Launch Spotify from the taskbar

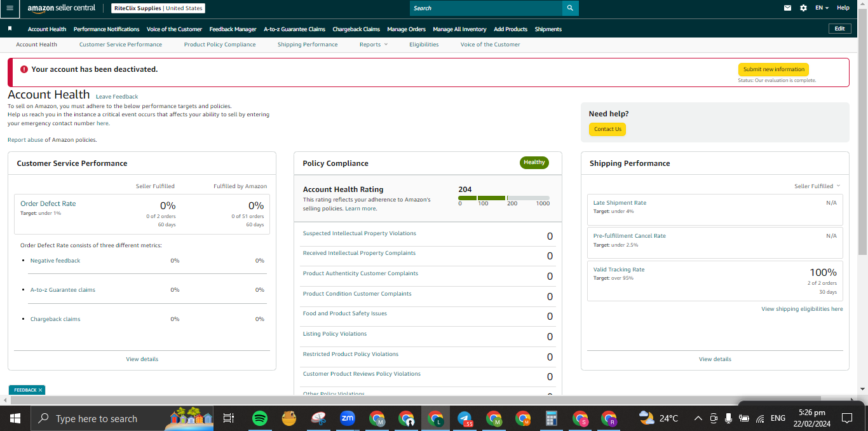[x=259, y=418]
